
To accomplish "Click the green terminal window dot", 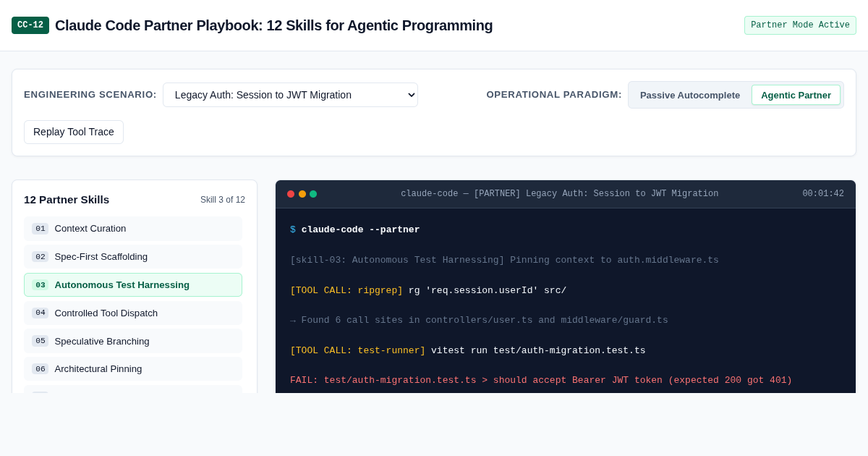I will [x=313, y=194].
